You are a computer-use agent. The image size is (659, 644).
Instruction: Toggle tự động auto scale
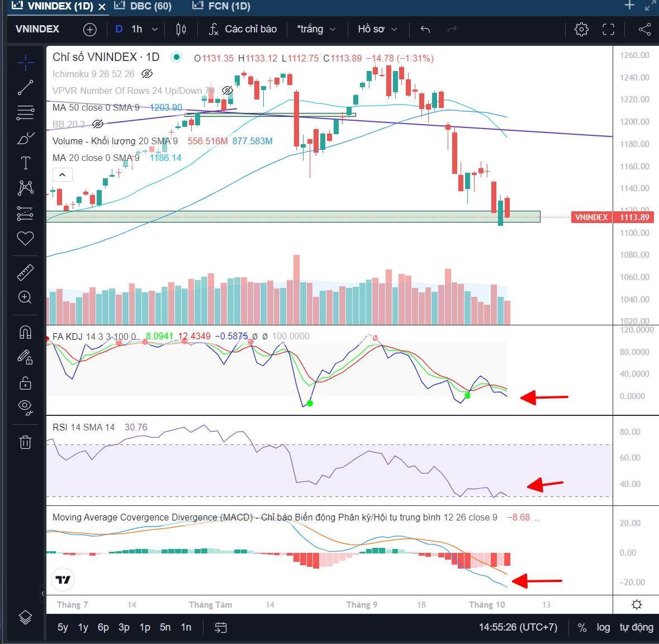click(x=636, y=628)
